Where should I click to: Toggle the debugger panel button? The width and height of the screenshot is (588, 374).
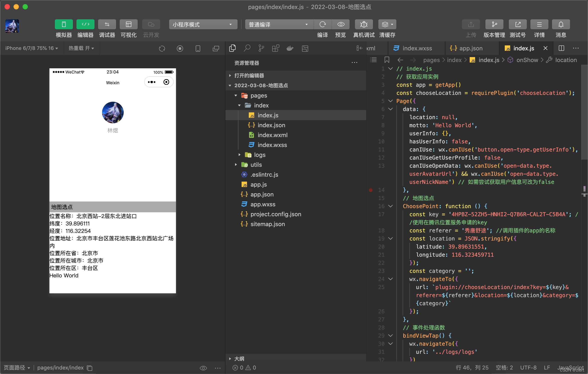point(107,24)
